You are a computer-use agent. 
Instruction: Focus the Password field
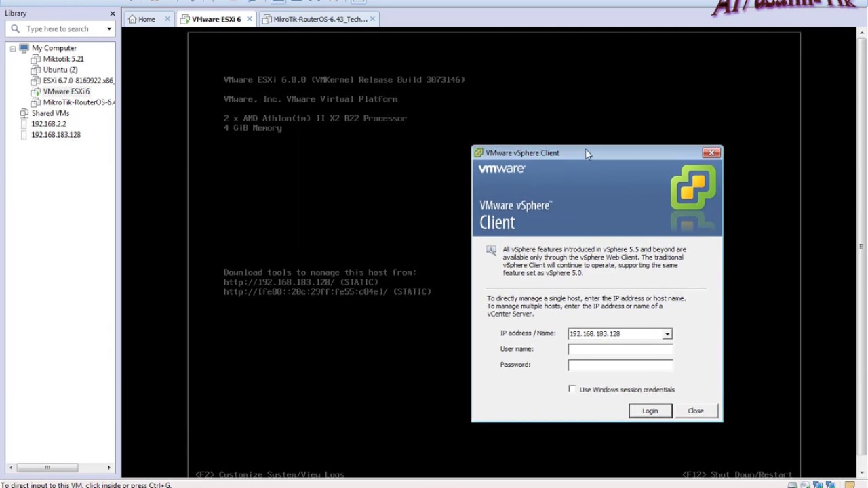coord(620,365)
